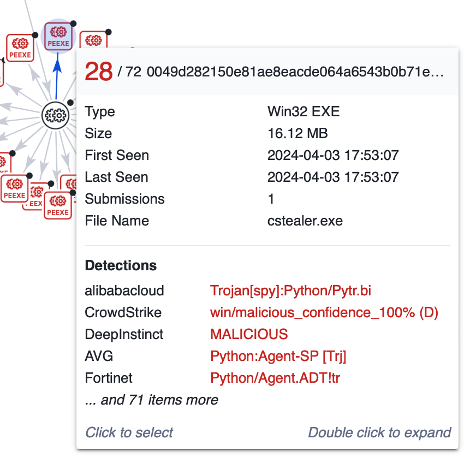Expand the "and 71 items more" detections list
Screen dimensions: 476x463
pyautogui.click(x=152, y=400)
